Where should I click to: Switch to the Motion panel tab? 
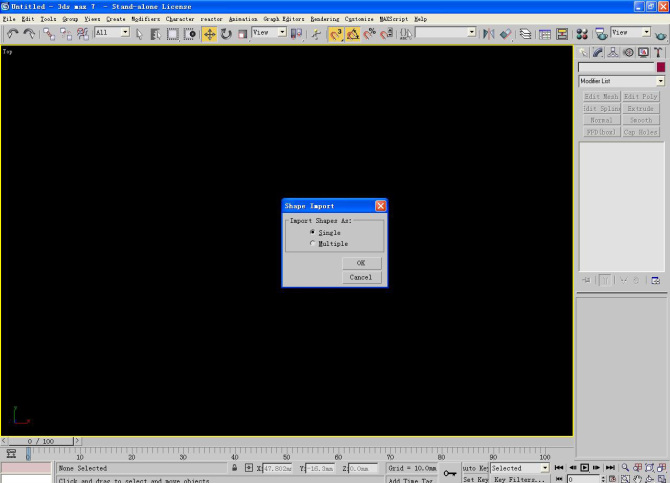click(628, 53)
